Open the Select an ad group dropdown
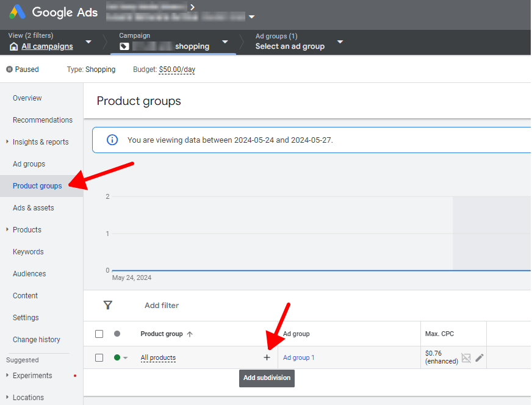 (x=340, y=43)
